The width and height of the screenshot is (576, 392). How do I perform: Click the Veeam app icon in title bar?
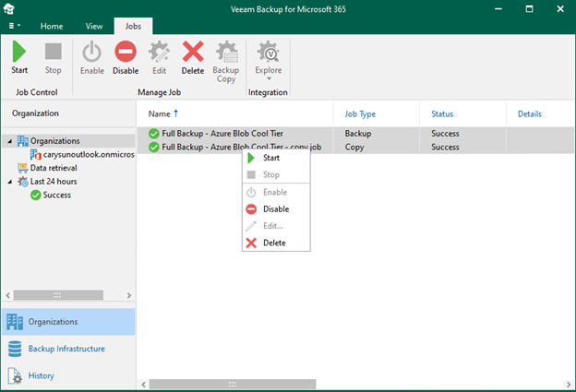(9, 9)
